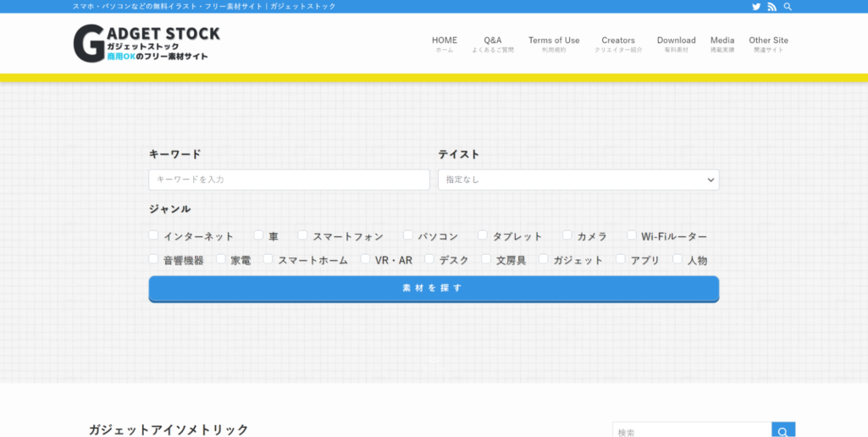
Task: Focus the sidebar 検索 search box
Action: pyautogui.click(x=691, y=431)
